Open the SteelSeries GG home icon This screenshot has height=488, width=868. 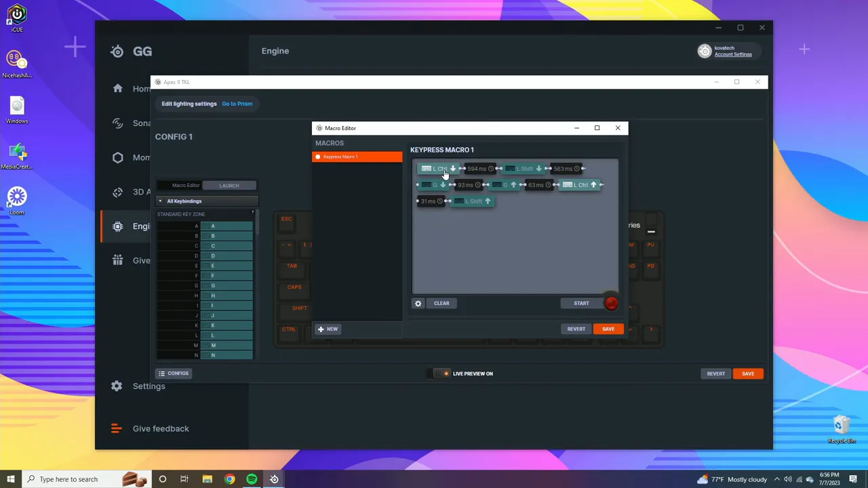117,88
